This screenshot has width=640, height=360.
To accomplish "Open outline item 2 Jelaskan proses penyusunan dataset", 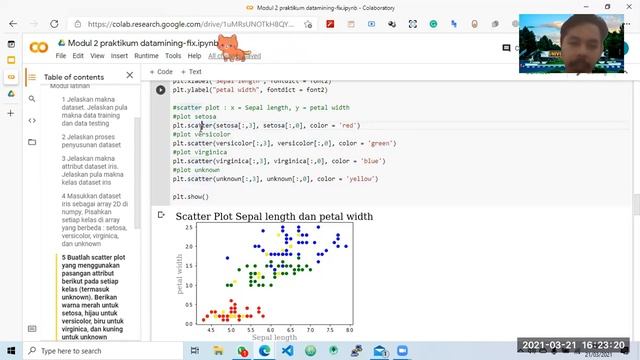I will pyautogui.click(x=91, y=141).
